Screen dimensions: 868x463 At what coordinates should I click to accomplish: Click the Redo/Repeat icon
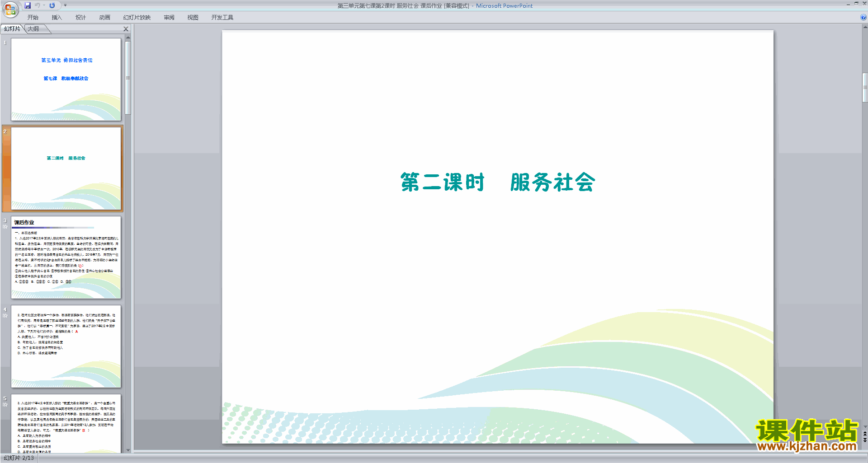[52, 5]
